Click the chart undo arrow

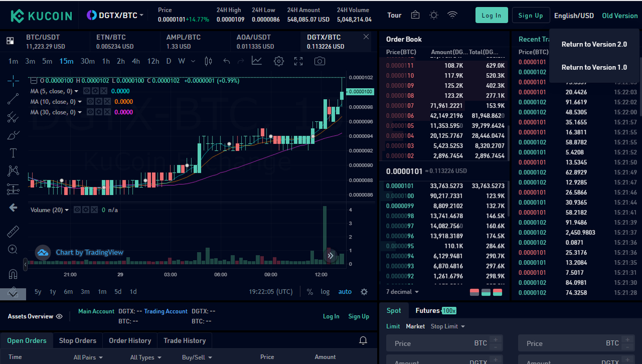tap(226, 61)
